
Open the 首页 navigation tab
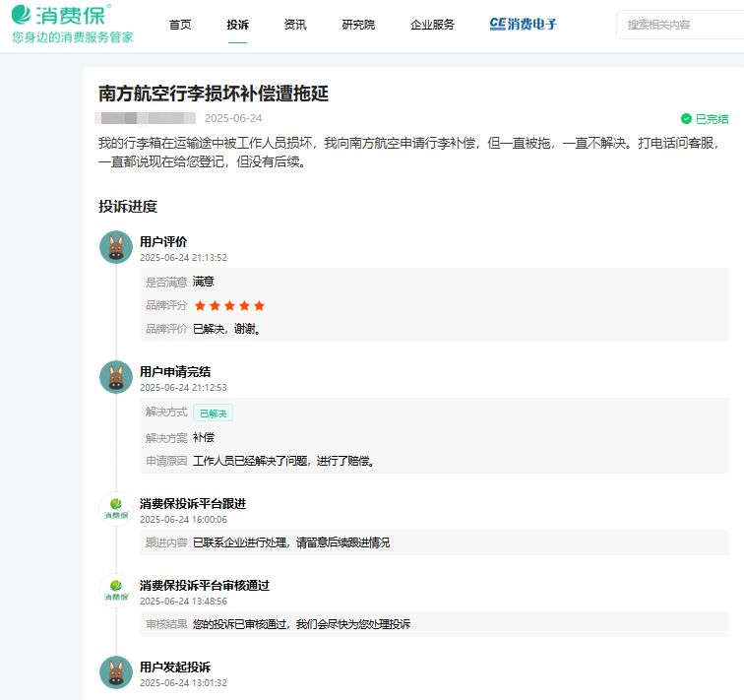click(180, 25)
